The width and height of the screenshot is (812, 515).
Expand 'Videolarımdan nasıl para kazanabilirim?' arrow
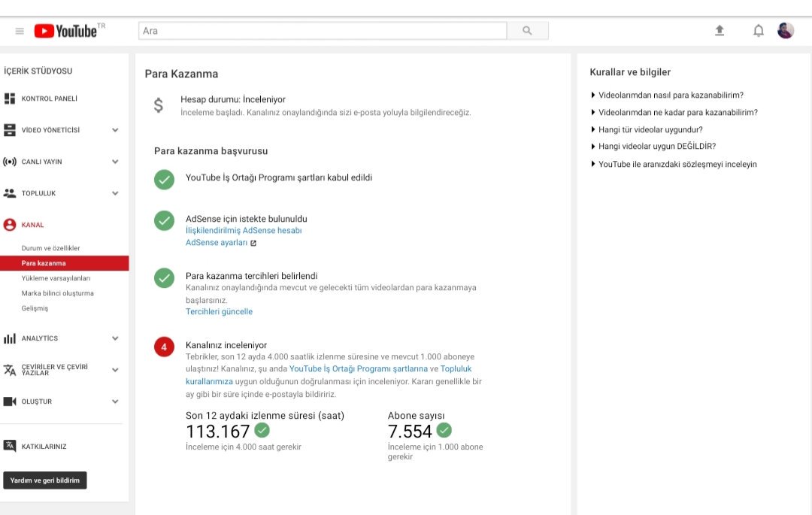click(593, 95)
